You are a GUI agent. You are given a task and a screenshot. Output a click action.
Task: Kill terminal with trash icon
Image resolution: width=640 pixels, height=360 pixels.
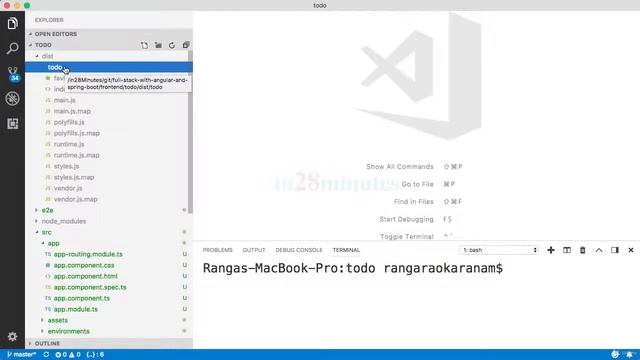click(x=582, y=250)
